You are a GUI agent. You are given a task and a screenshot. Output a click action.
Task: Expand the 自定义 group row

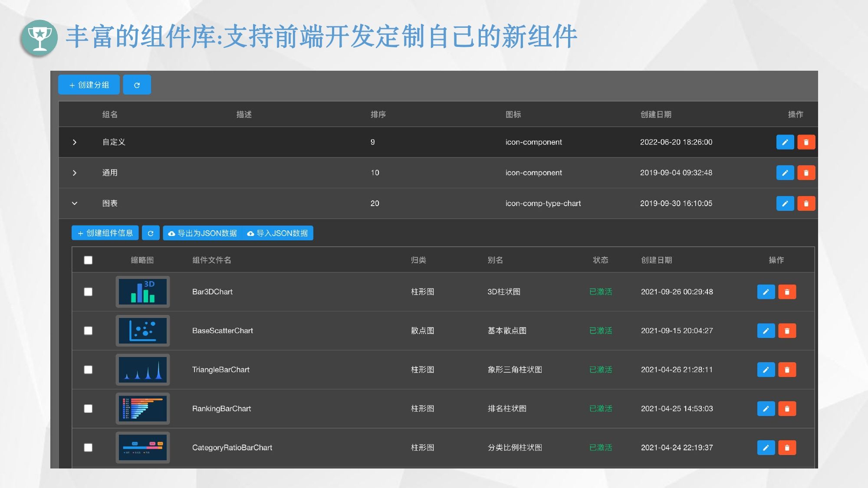pyautogui.click(x=75, y=142)
